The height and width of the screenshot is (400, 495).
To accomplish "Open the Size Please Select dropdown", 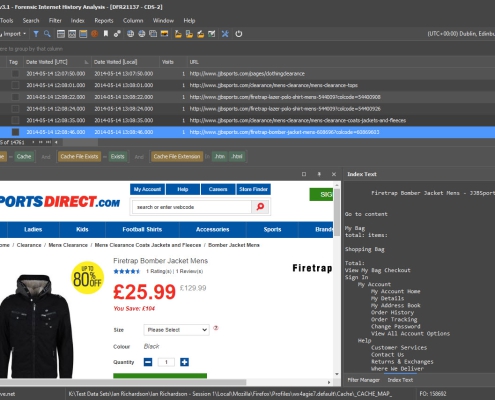I will pos(176,330).
